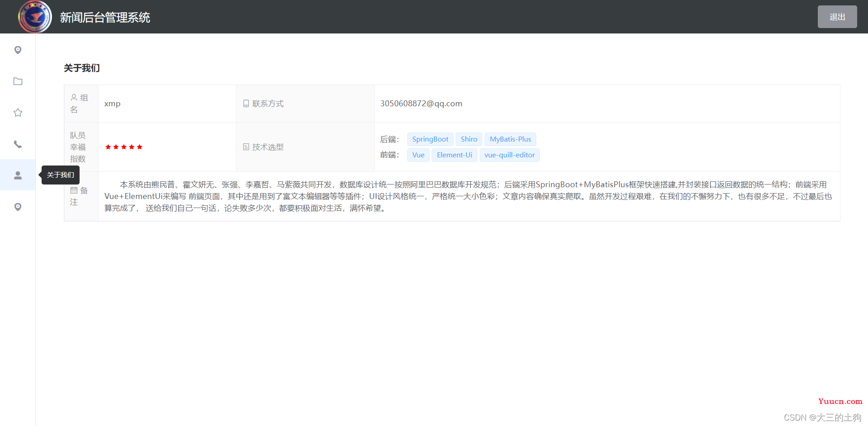Click the document icon beside 技术选型

246,147
